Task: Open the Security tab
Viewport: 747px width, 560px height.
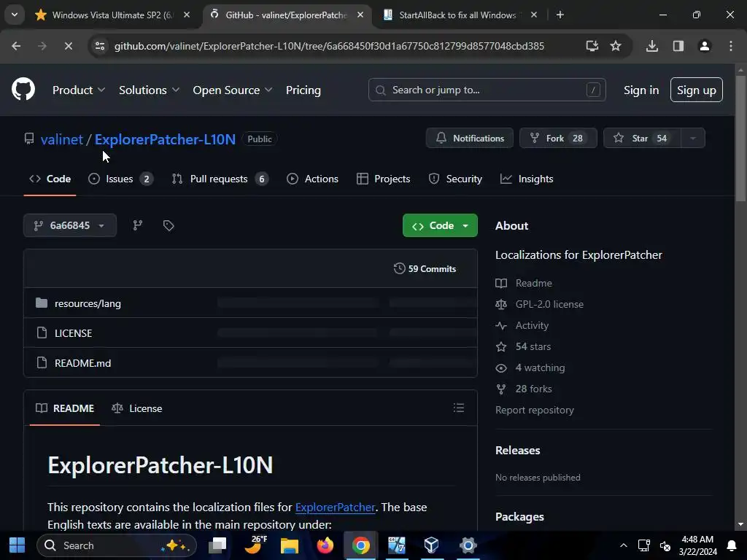Action: (455, 179)
